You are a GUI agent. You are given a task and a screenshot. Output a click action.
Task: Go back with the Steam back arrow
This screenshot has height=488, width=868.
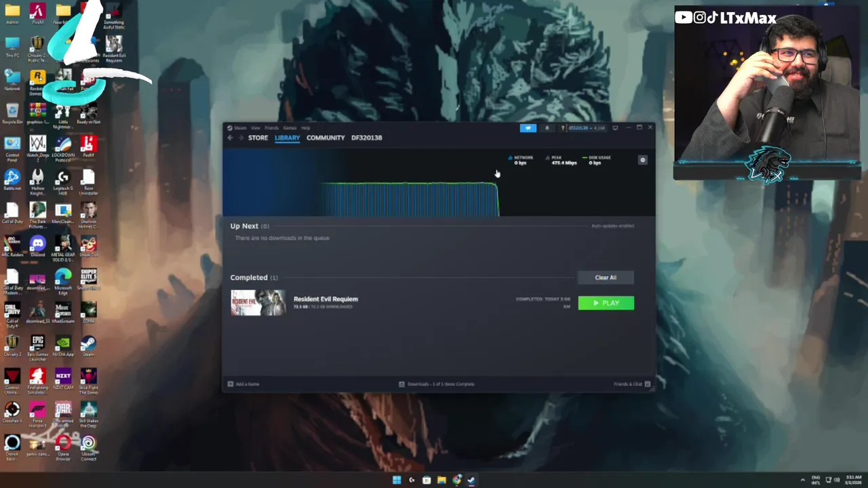pos(230,138)
